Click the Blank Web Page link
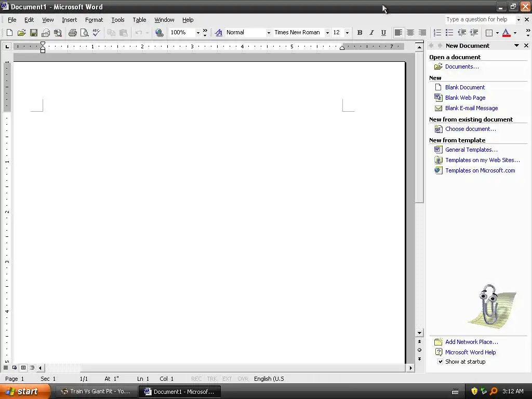 [x=465, y=98]
